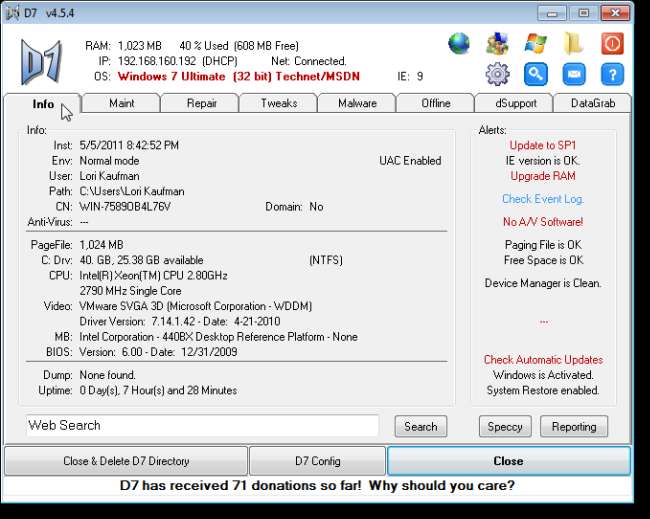This screenshot has width=650, height=519.
Task: Open D7 Config
Action: coord(318,461)
